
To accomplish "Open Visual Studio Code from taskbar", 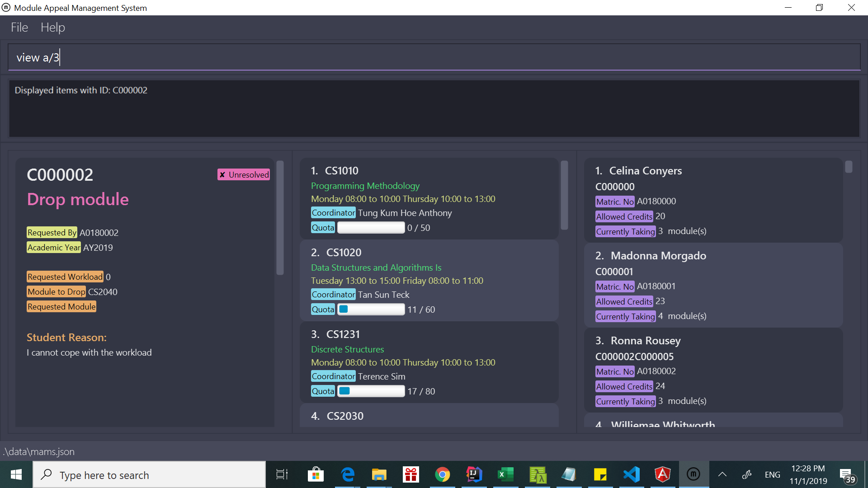I will pyautogui.click(x=632, y=474).
